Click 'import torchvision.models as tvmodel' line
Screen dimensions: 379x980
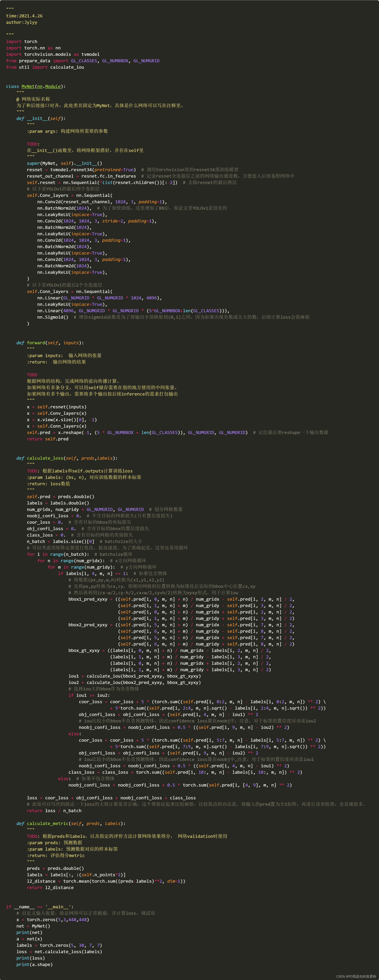point(53,54)
